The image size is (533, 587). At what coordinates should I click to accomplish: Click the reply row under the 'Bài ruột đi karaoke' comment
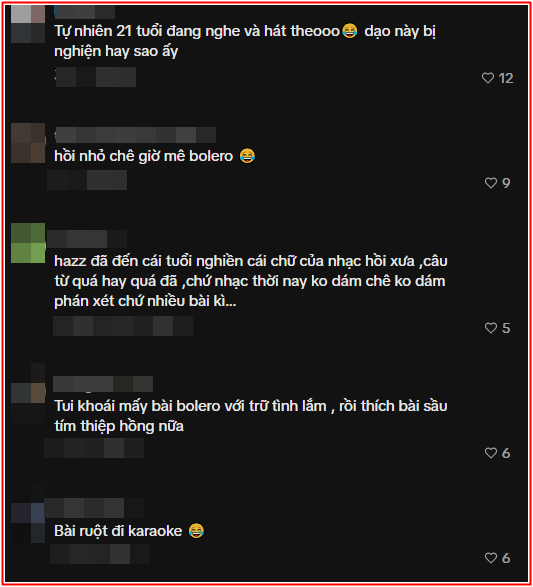tap(100, 554)
